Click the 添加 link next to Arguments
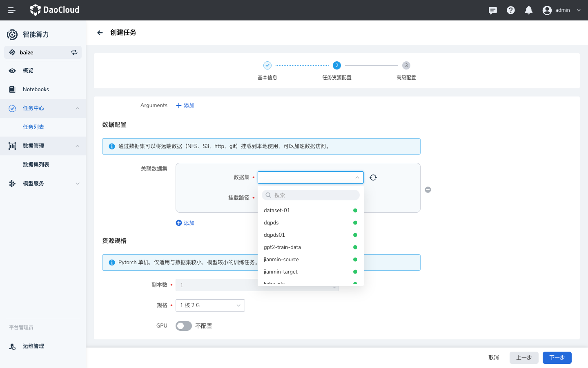This screenshot has width=588, height=368. (185, 105)
